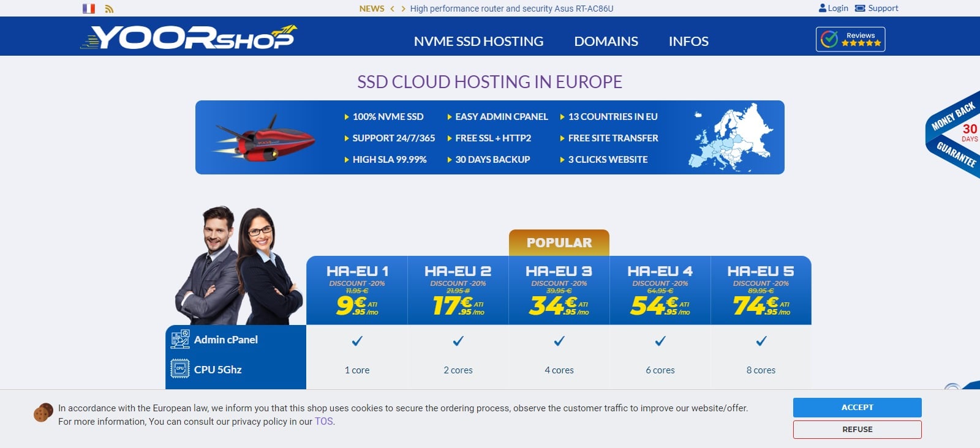The width and height of the screenshot is (980, 448).
Task: Show next news item arrow
Action: coord(403,9)
